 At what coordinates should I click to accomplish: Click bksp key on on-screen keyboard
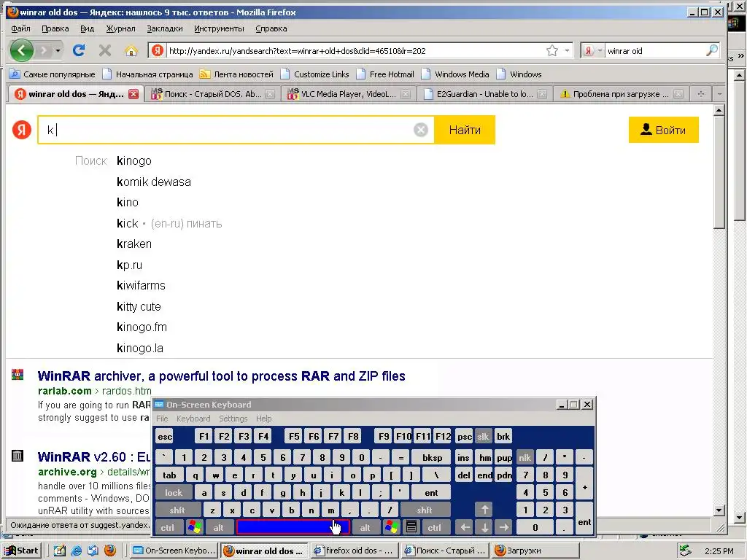click(432, 457)
